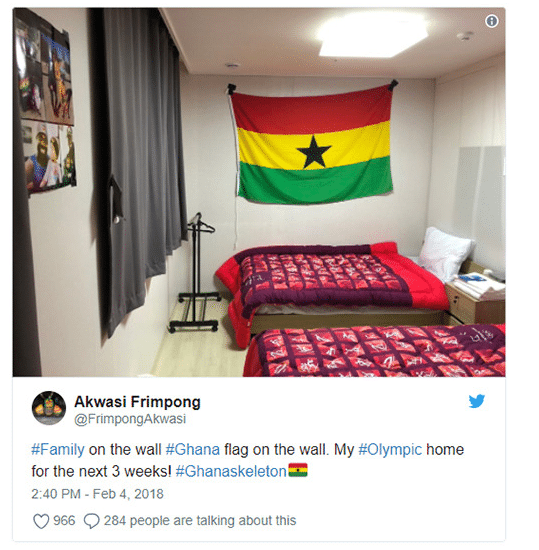
Task: Click the Akwasi Frimpong display name
Action: pos(137,402)
